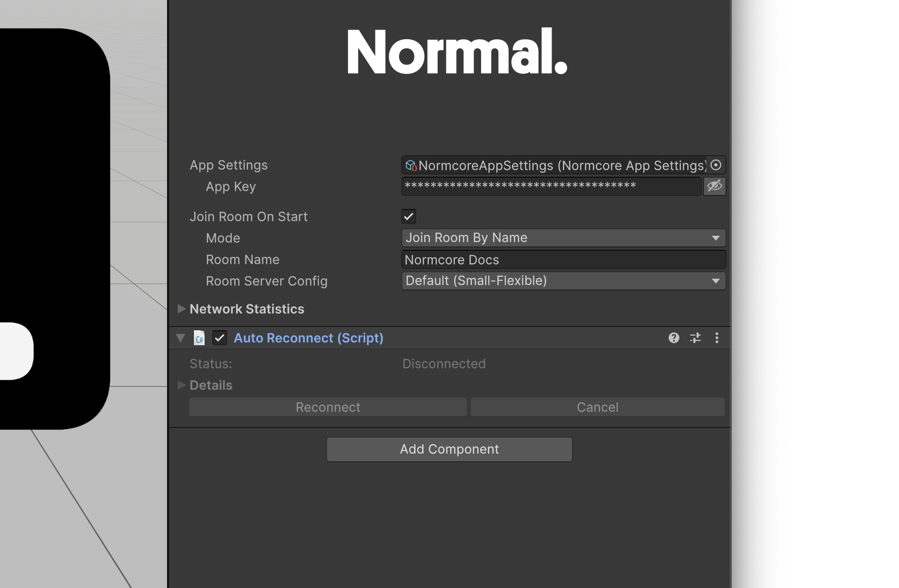Screen dimensions: 899x588
Task: Reveal the hidden App Key with the eye icon
Action: pos(714,186)
